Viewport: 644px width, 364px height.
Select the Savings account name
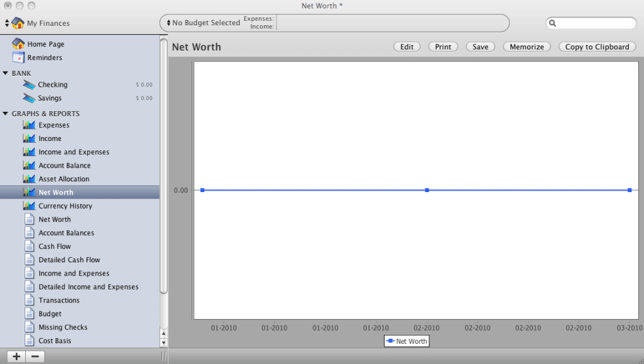[x=50, y=99]
